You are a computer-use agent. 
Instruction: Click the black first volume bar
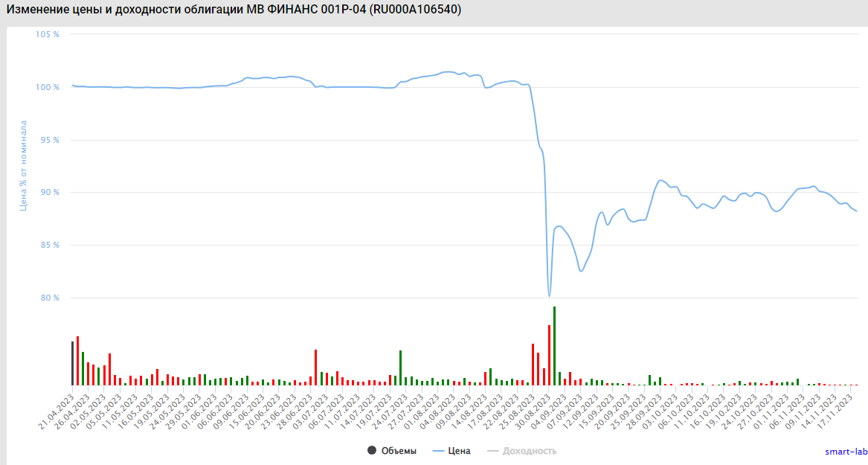click(72, 363)
